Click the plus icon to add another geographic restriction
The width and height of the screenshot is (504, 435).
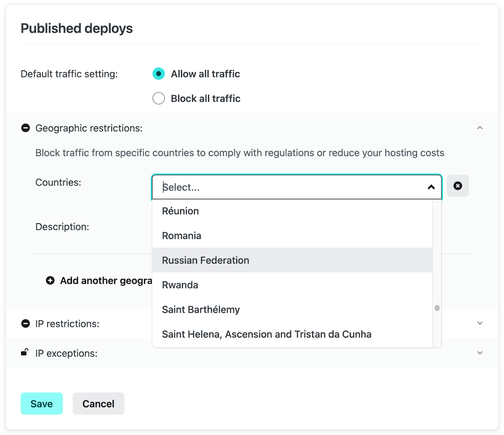coord(50,280)
